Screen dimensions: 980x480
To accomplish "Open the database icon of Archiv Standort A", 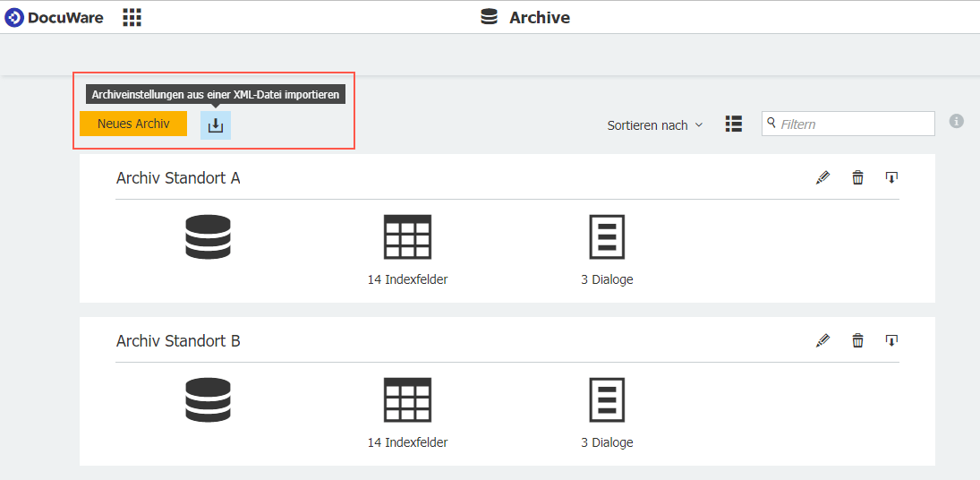I will [x=208, y=237].
